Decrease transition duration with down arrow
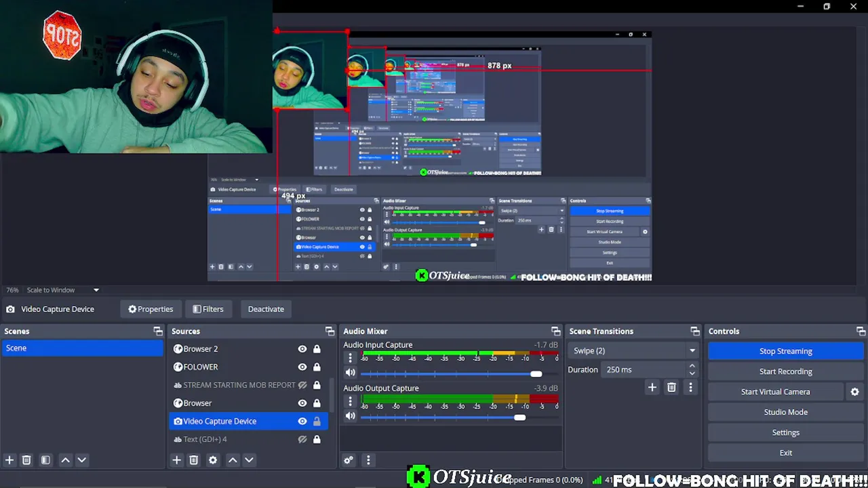The image size is (868, 488). (692, 373)
